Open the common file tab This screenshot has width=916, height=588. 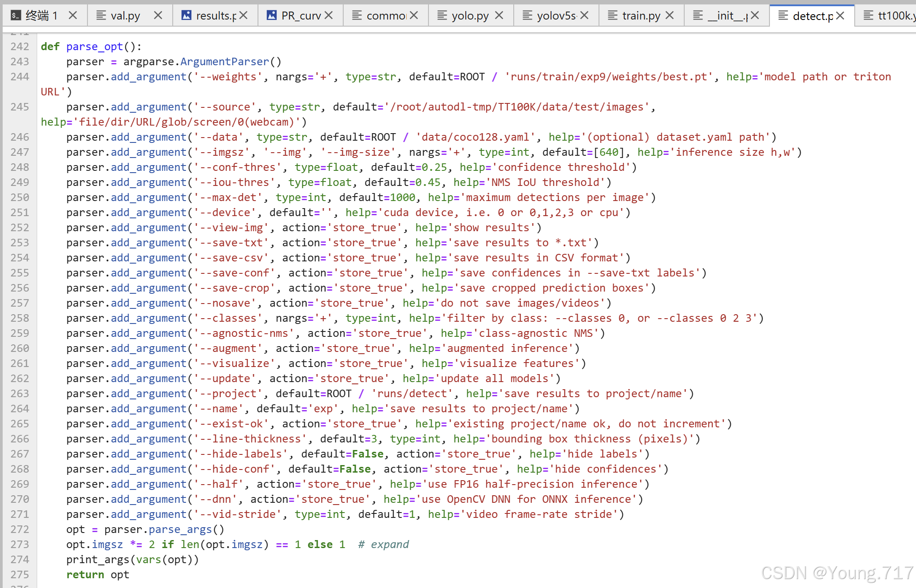(x=385, y=16)
